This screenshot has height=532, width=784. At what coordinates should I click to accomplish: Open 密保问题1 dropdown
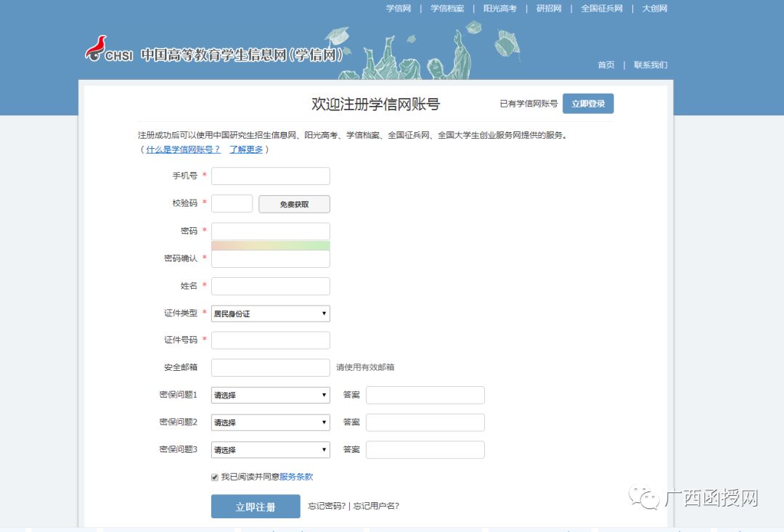coord(271,395)
